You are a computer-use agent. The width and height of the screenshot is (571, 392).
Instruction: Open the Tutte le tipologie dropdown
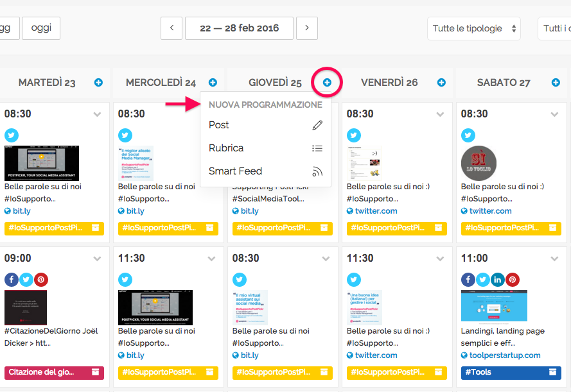coord(474,28)
